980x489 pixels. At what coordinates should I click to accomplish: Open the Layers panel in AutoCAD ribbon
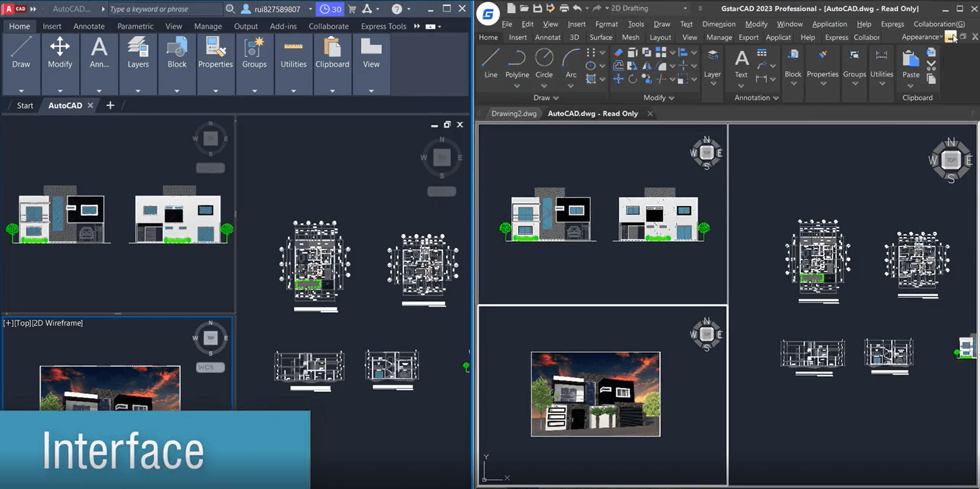click(x=138, y=64)
